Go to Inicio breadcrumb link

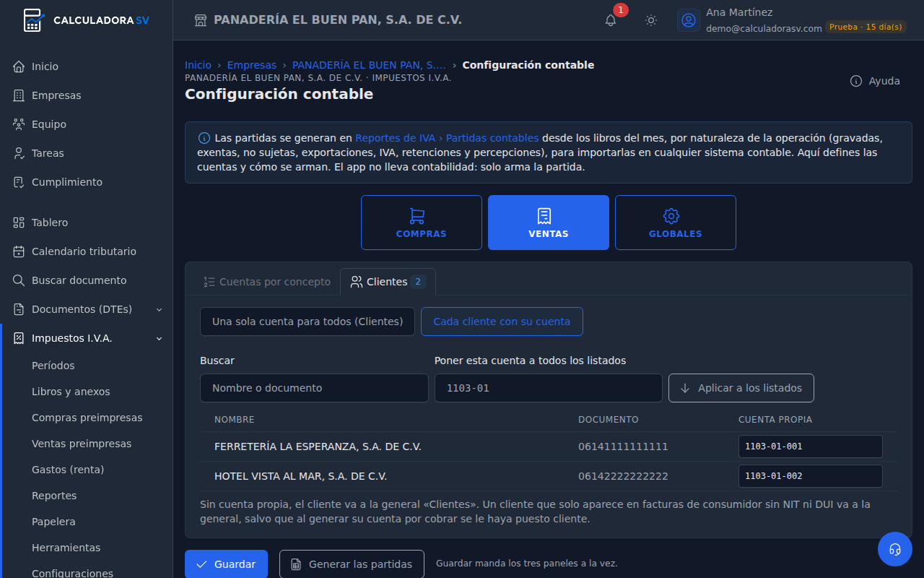point(198,65)
